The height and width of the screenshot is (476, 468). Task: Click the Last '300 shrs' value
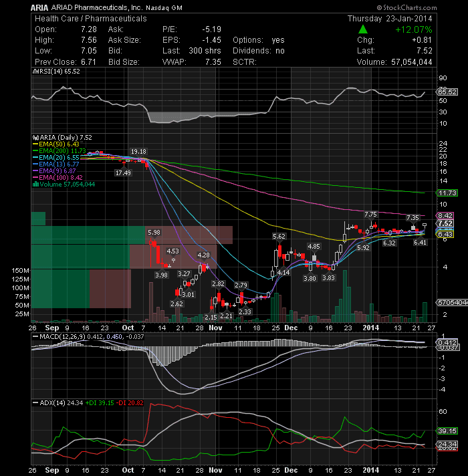tap(205, 51)
